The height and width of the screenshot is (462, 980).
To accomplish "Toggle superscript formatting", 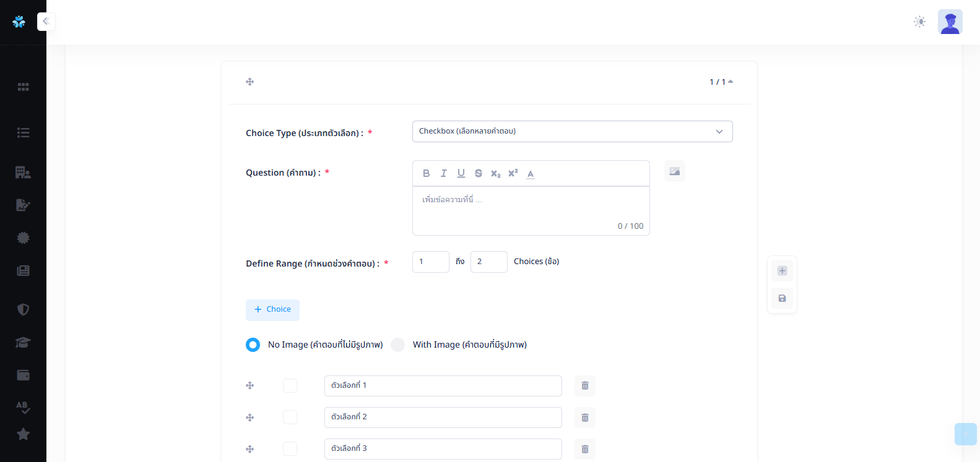I will click(x=513, y=174).
